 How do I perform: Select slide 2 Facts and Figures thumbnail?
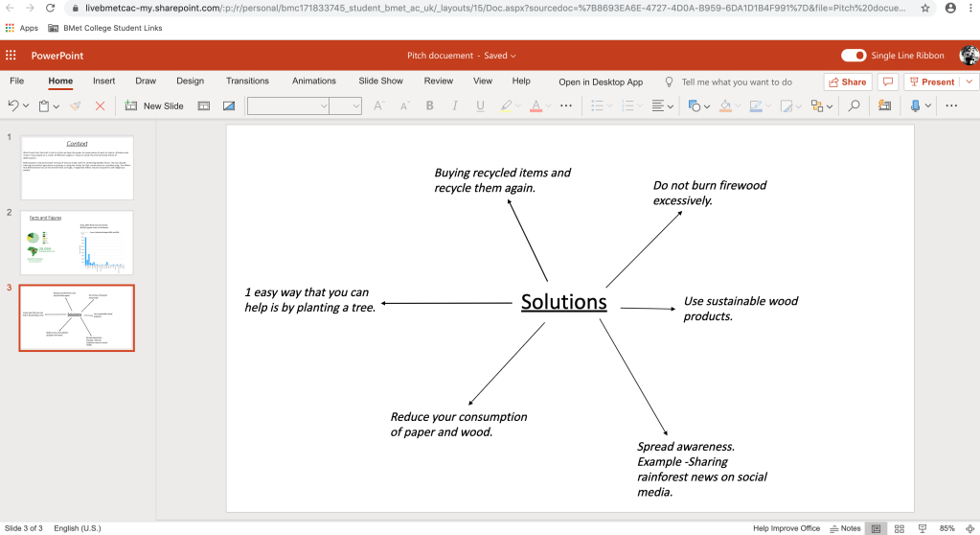[x=78, y=244]
